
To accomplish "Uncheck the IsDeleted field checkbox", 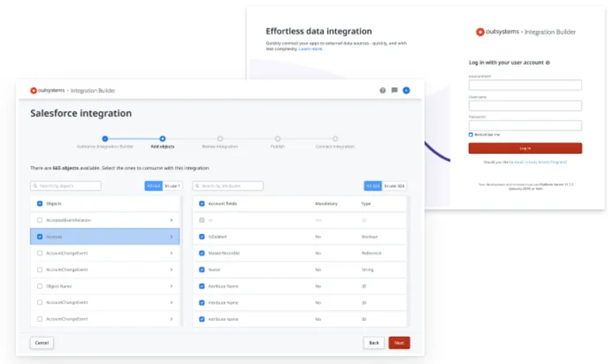I will (x=202, y=237).
